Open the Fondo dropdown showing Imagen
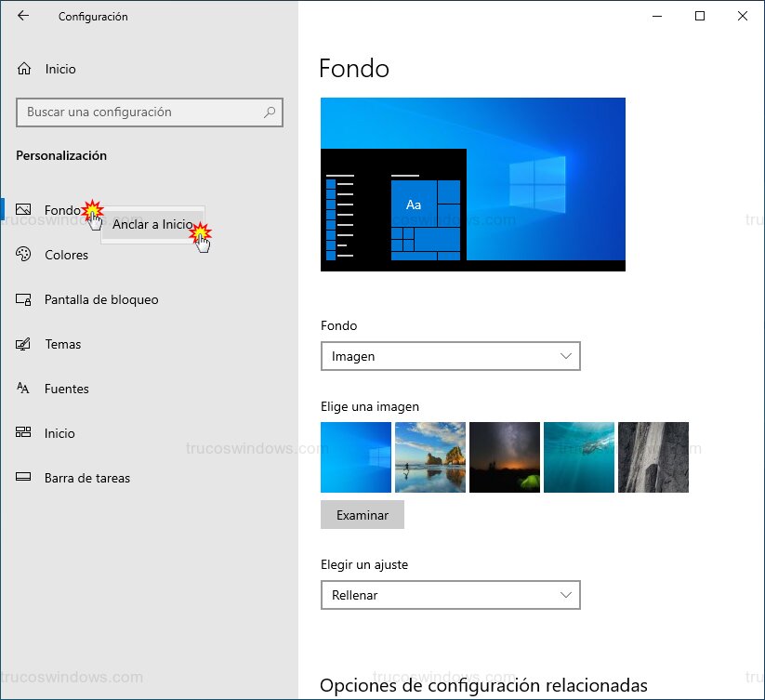The width and height of the screenshot is (765, 700). click(x=451, y=356)
